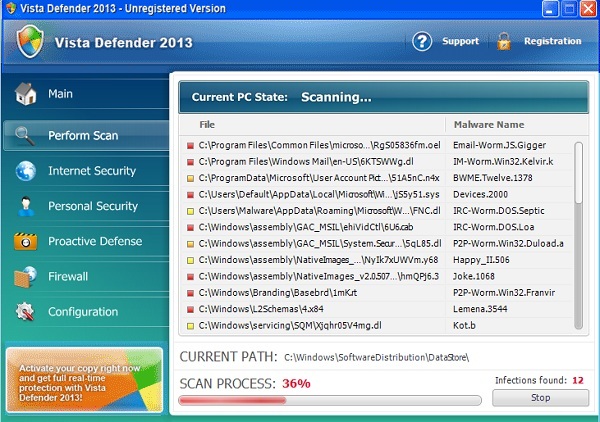Click red marker beside jS5y51.sys
This screenshot has width=600, height=422.
click(190, 195)
